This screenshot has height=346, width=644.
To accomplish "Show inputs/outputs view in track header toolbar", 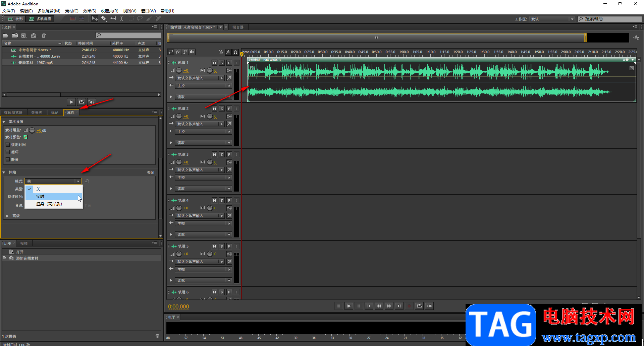I will (x=171, y=52).
